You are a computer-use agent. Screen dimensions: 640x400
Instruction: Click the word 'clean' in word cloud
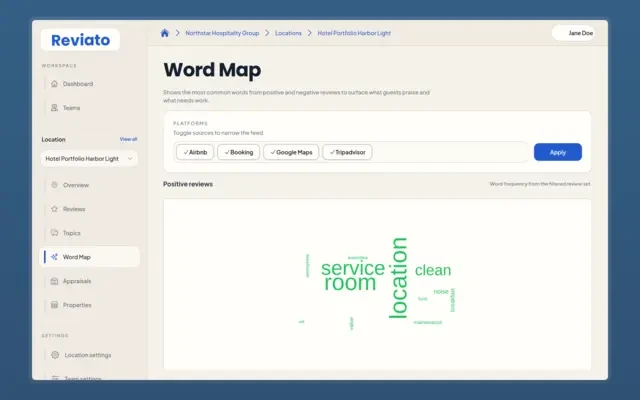click(433, 270)
